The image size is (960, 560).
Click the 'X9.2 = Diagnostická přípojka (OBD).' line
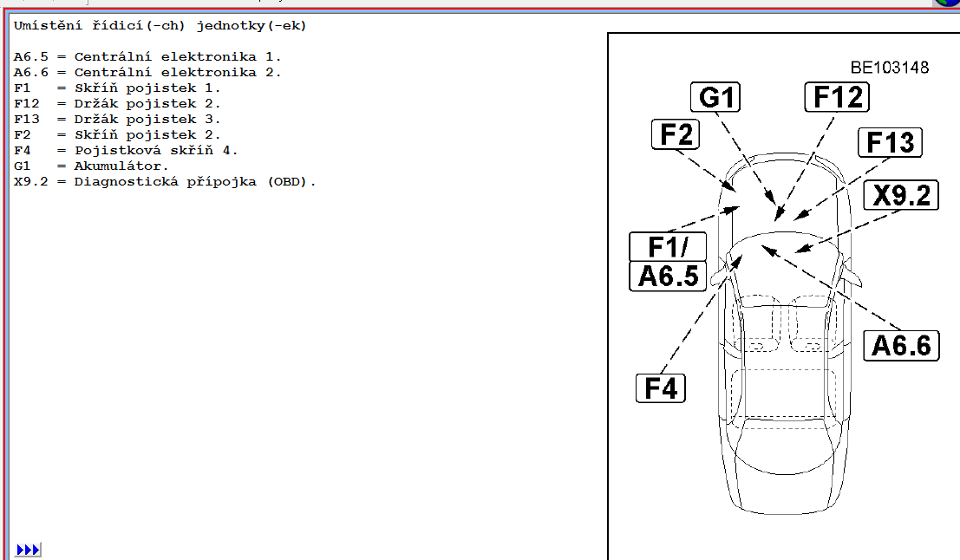(165, 182)
